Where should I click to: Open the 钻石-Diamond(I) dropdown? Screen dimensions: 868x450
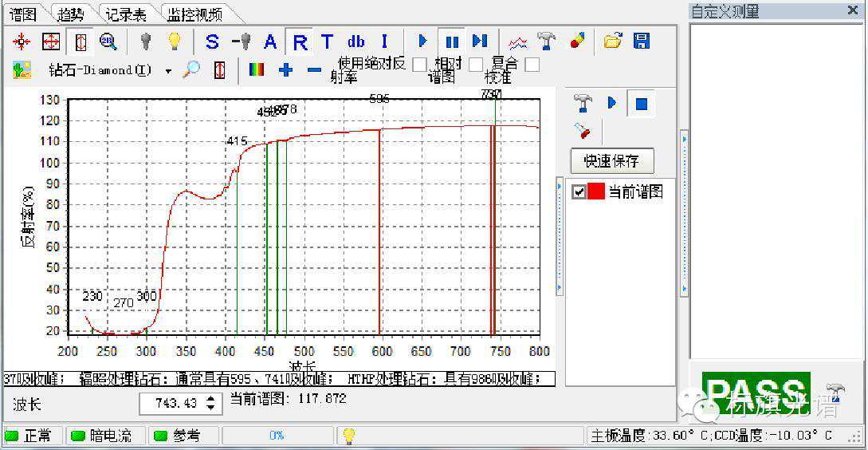(x=168, y=71)
